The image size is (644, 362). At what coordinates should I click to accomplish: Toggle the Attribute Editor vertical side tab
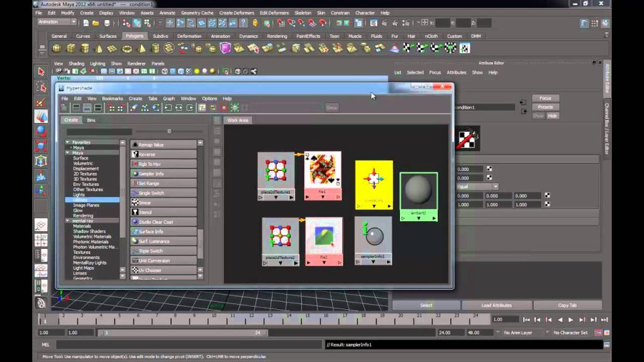pos(607,79)
